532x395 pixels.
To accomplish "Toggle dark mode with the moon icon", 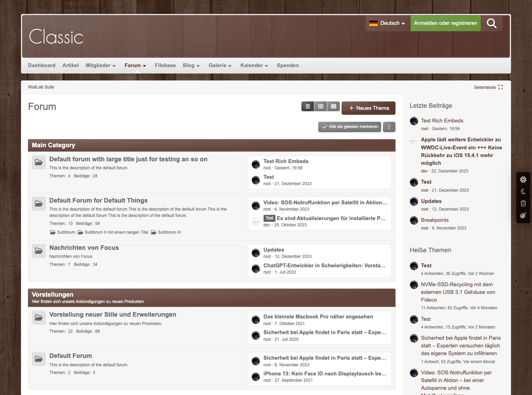I will [x=523, y=191].
